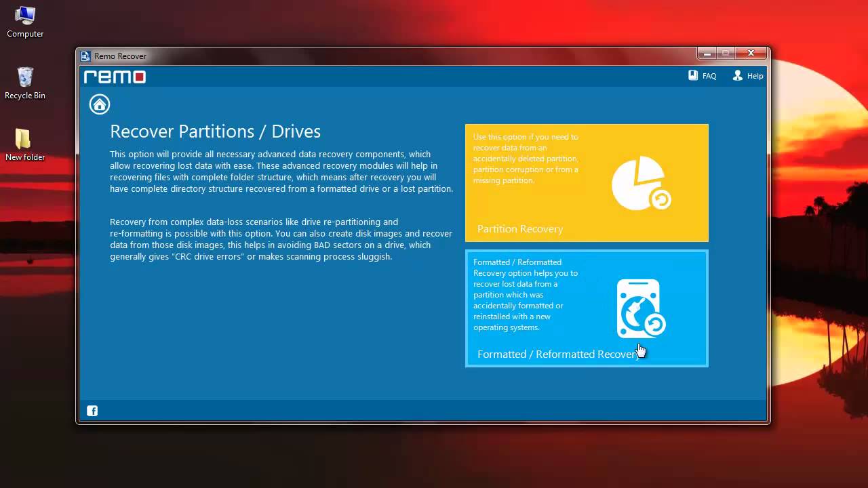Image resolution: width=868 pixels, height=488 pixels.
Task: Close the Remo Recover window
Action: [751, 53]
